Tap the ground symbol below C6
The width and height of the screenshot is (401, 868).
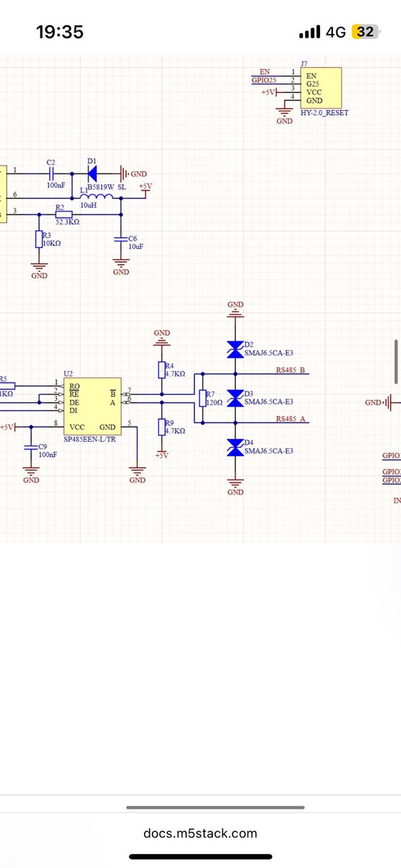[x=121, y=264]
